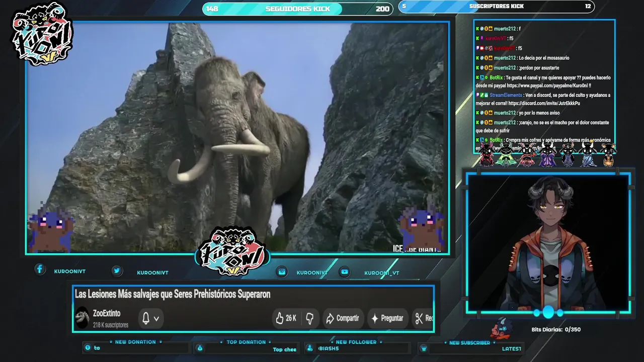Open the dropdown arrow next to the bell
Viewport: 644px width, 362px height.
click(156, 319)
